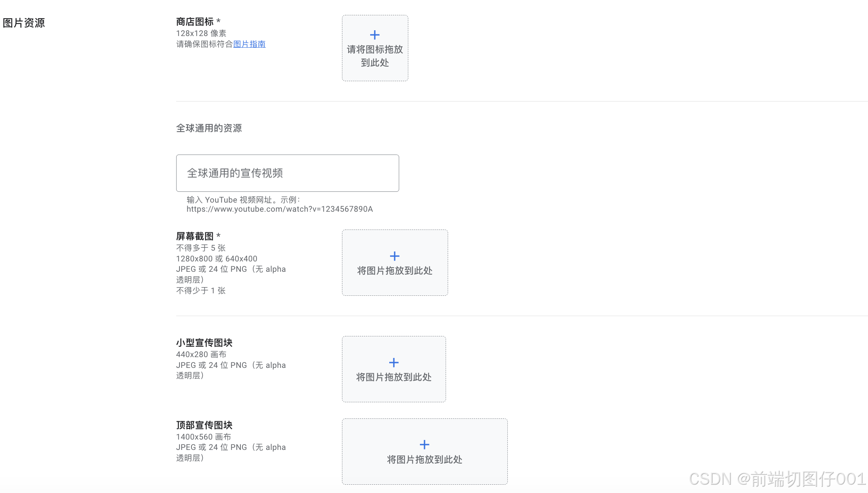Click the 小型宣传图块 field label
The image size is (868, 493).
204,343
